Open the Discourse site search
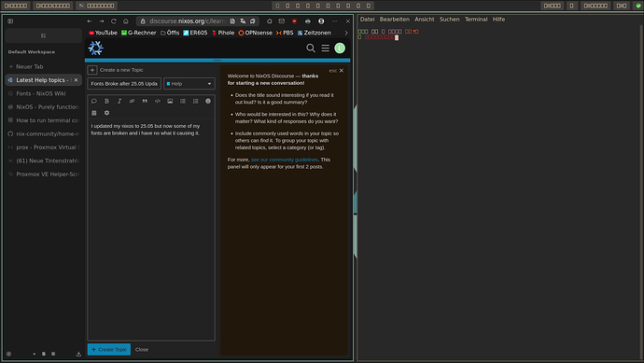This screenshot has width=644, height=363. pyautogui.click(x=311, y=49)
